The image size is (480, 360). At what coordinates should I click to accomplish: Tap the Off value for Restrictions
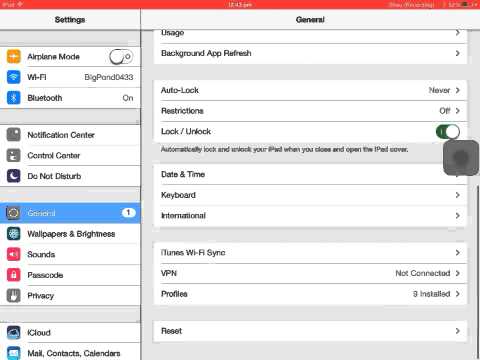point(445,111)
